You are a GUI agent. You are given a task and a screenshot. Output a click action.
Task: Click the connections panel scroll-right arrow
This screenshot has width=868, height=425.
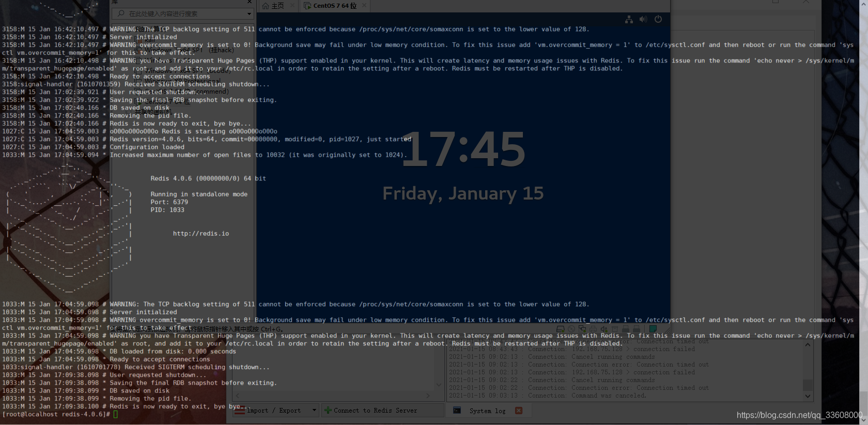pyautogui.click(x=428, y=396)
